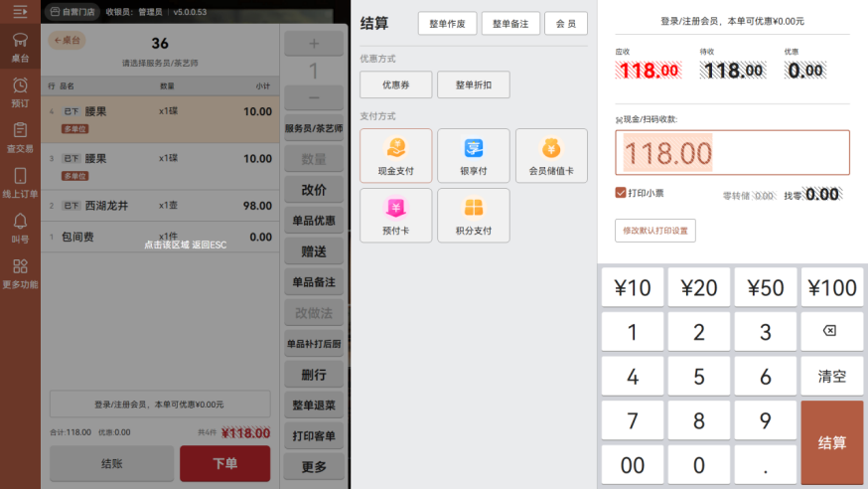Open 修改默认打印设置 print settings
Viewport: 868px width, 489px height.
(654, 231)
